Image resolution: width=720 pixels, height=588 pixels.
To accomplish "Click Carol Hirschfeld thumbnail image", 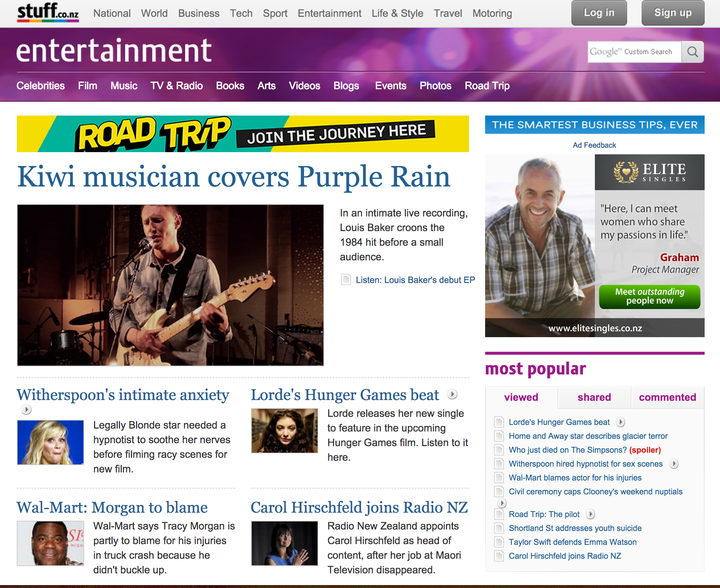I will pos(285,543).
